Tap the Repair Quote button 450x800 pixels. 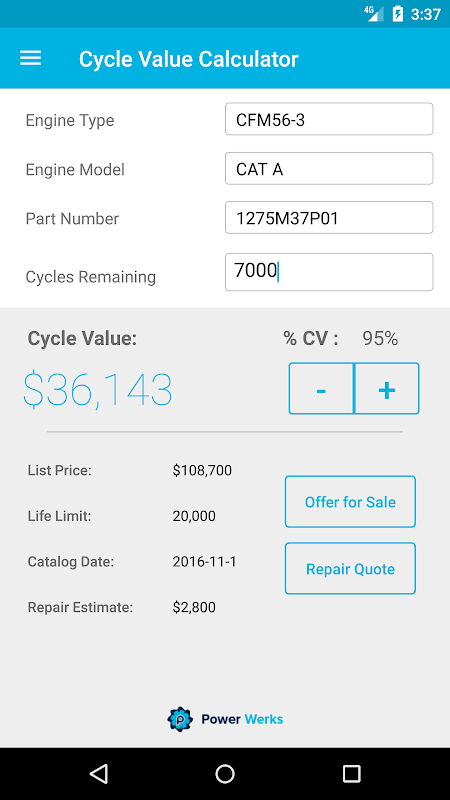click(350, 568)
